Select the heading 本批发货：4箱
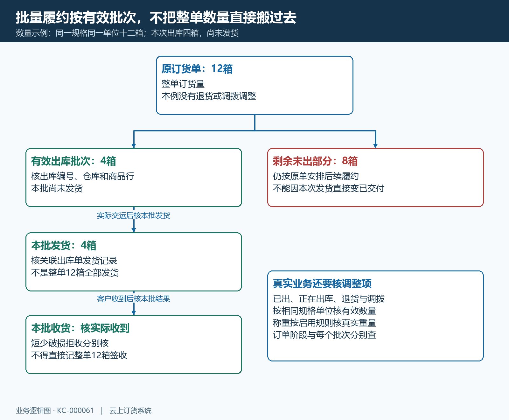The image size is (509, 420). pyautogui.click(x=64, y=245)
